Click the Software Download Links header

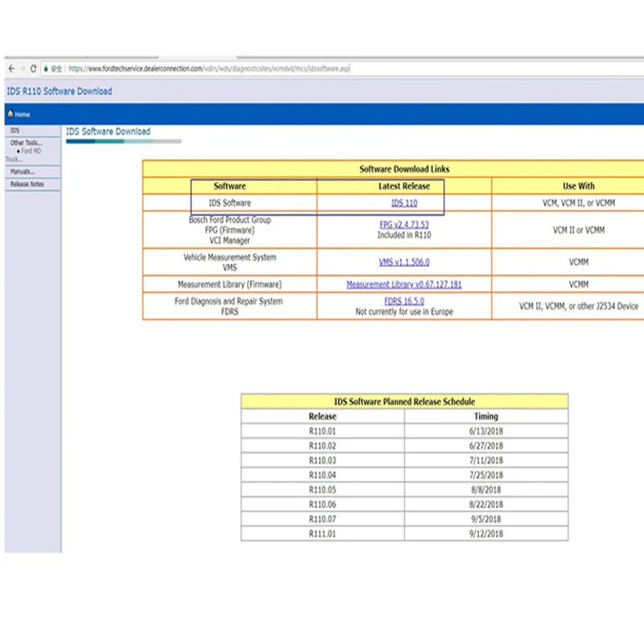(404, 169)
